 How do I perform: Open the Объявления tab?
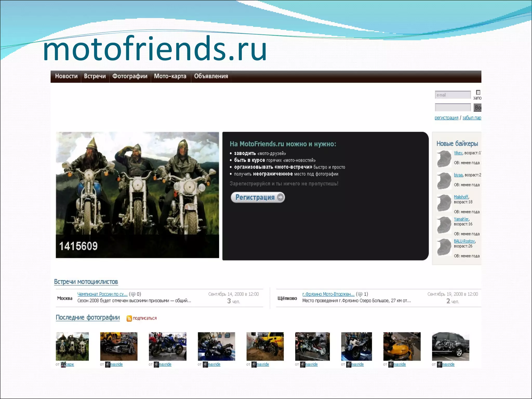click(x=211, y=76)
